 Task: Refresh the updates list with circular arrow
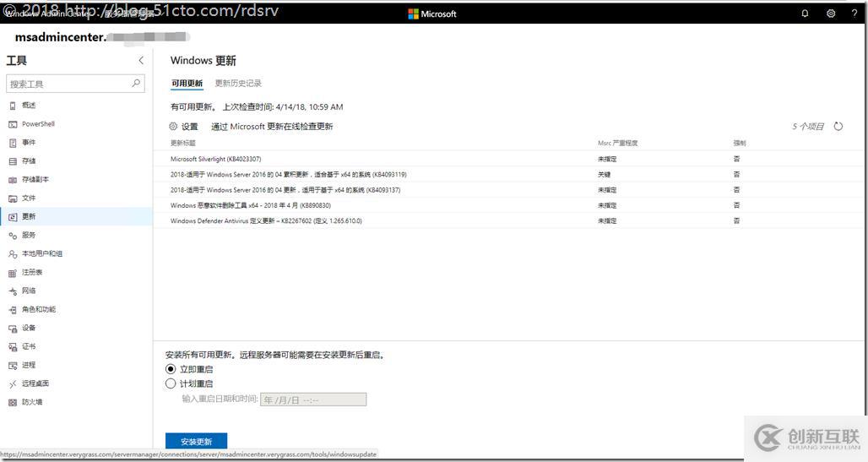pos(838,127)
